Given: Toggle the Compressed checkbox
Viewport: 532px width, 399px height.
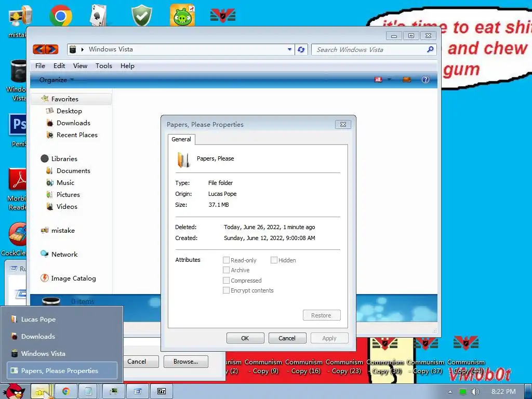Looking at the screenshot, I should point(226,280).
